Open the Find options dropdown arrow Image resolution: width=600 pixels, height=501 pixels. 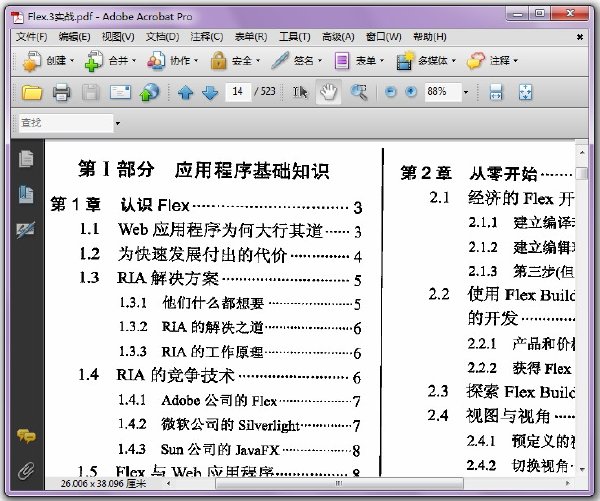pyautogui.click(x=117, y=123)
